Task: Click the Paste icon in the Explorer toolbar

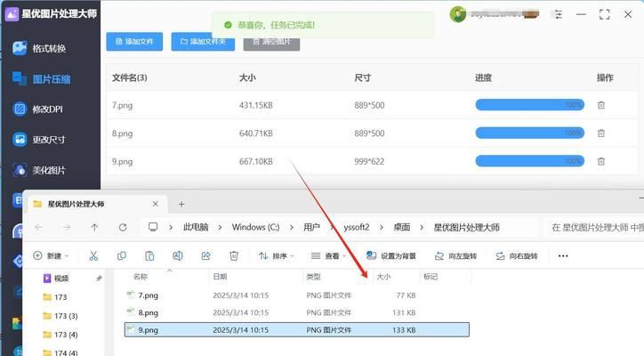Action: coord(149,255)
